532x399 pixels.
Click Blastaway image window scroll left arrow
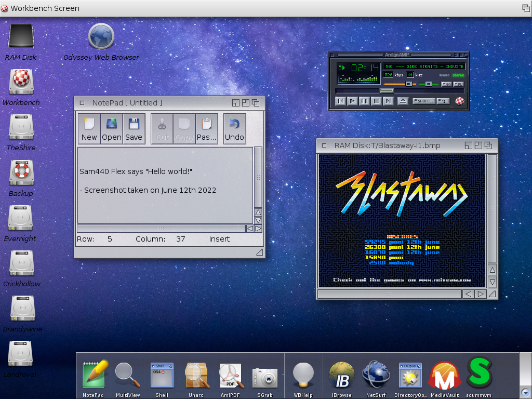[x=468, y=294]
